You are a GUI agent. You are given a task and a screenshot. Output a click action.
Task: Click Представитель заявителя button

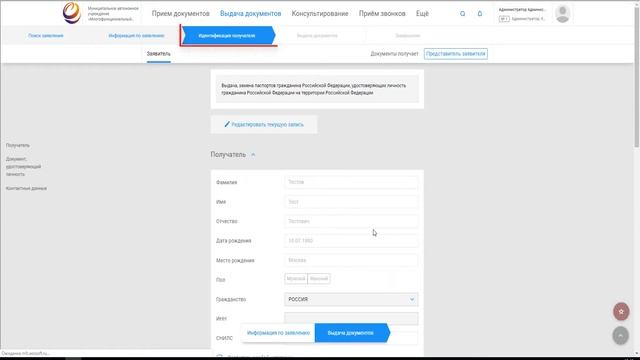(x=456, y=54)
